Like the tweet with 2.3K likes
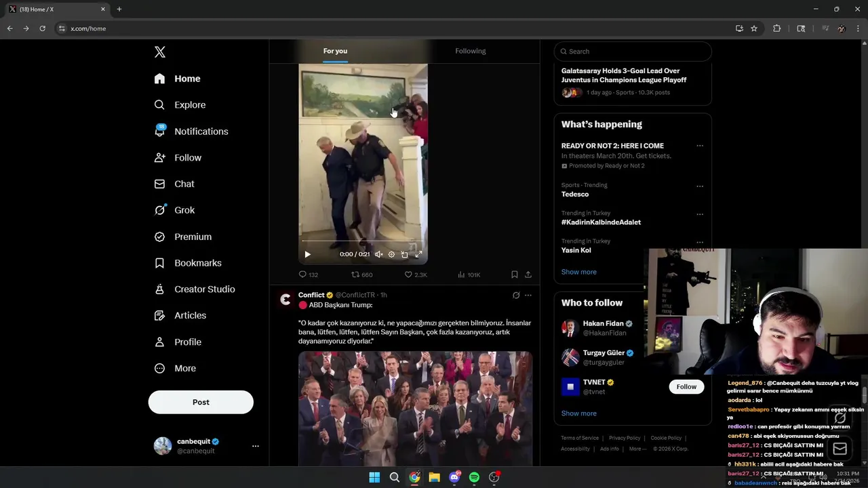This screenshot has width=868, height=488. (416, 274)
